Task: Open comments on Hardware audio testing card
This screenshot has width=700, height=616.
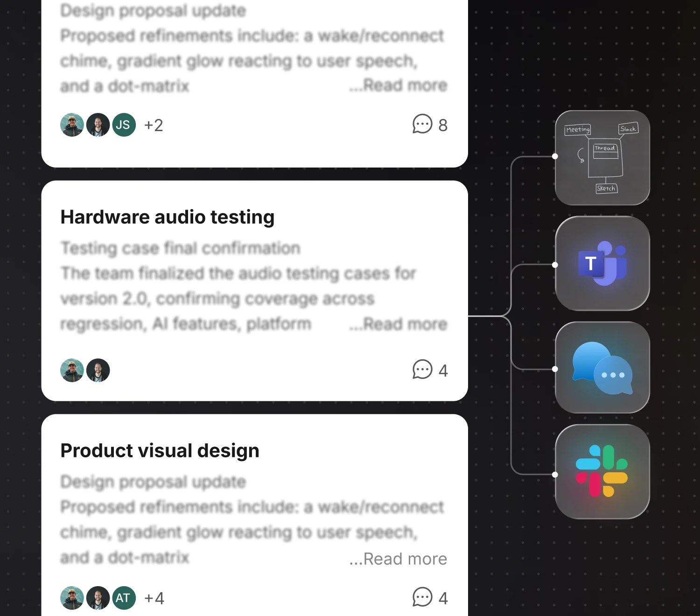Action: pyautogui.click(x=430, y=370)
